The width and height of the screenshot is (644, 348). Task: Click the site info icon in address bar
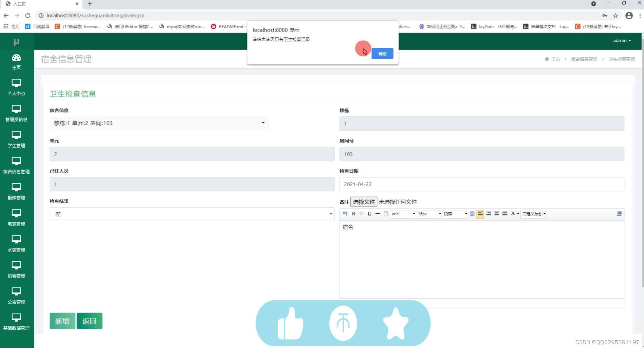pyautogui.click(x=41, y=15)
